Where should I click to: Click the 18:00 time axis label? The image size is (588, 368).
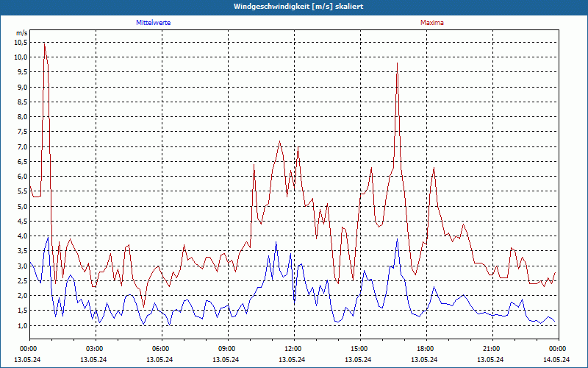point(426,349)
